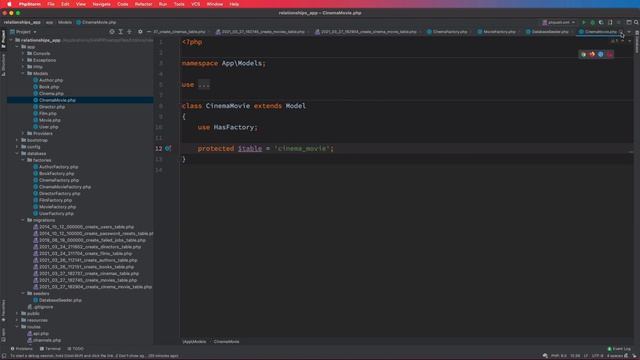Collapse the database folder
Screen dimensions: 640x360
coord(17,153)
